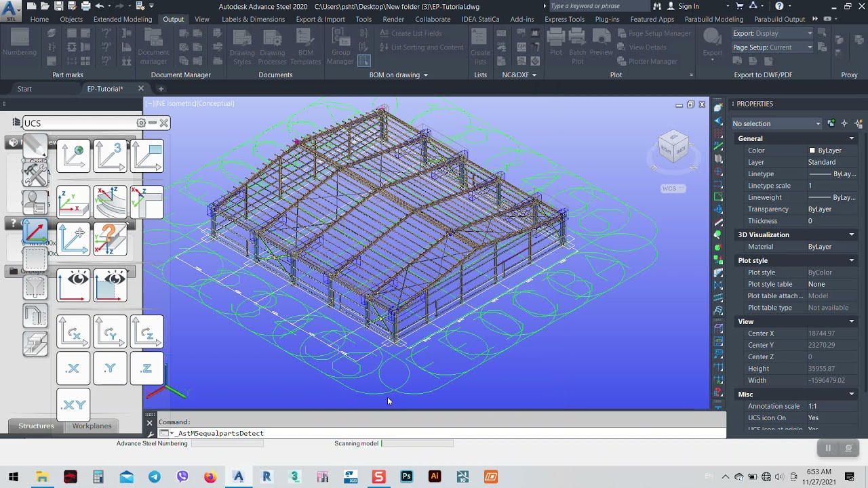This screenshot has width=868, height=488.
Task: Click the NE Isometric view label
Action: click(177, 103)
